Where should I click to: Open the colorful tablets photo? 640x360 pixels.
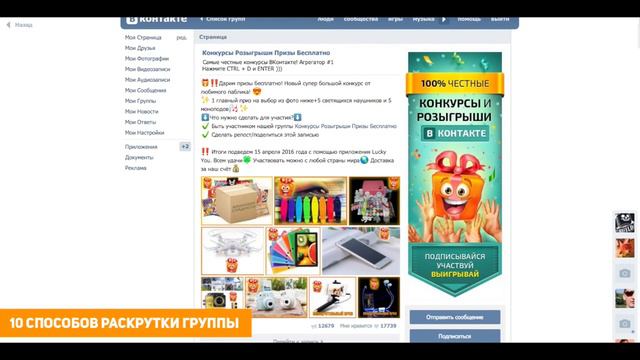(x=293, y=251)
